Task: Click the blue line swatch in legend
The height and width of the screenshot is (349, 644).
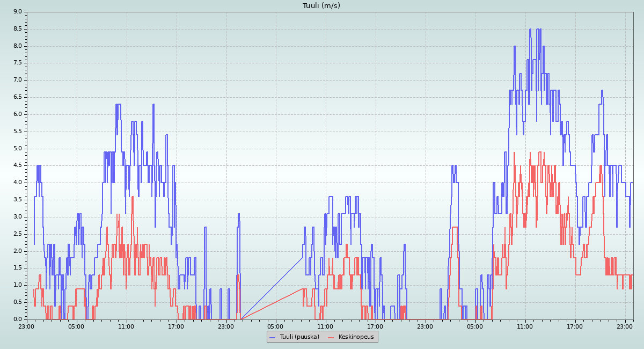Action: (x=273, y=337)
